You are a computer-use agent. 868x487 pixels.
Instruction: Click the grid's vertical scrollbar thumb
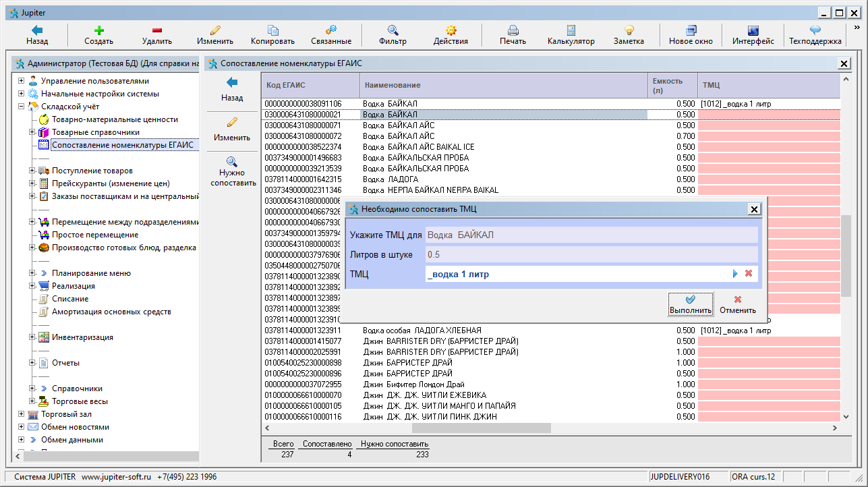846,255
